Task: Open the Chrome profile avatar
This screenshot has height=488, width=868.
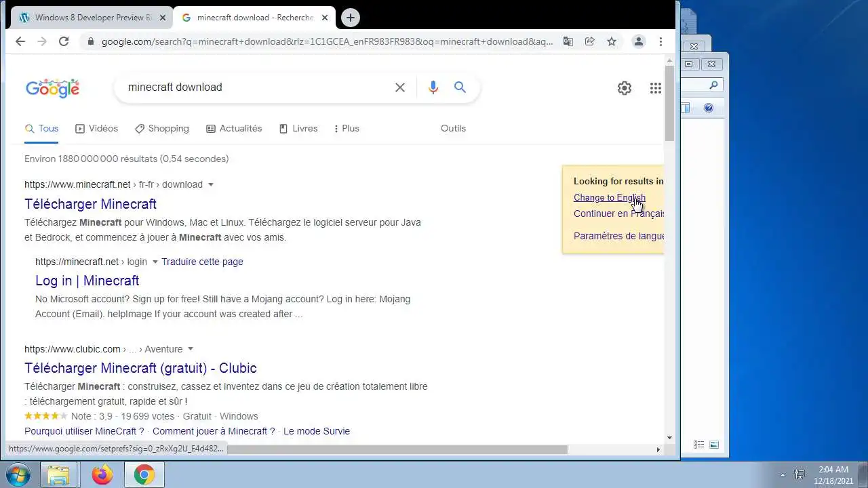Action: (639, 41)
